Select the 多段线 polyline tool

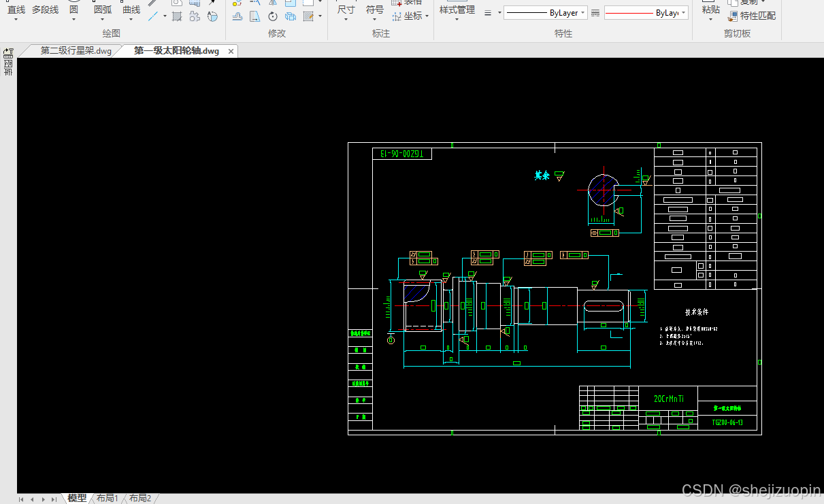pos(46,10)
